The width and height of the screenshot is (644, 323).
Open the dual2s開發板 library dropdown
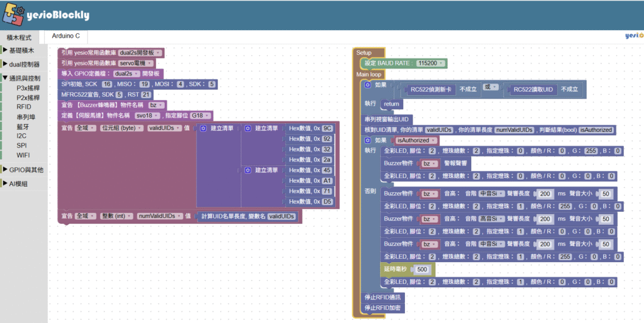[140, 53]
